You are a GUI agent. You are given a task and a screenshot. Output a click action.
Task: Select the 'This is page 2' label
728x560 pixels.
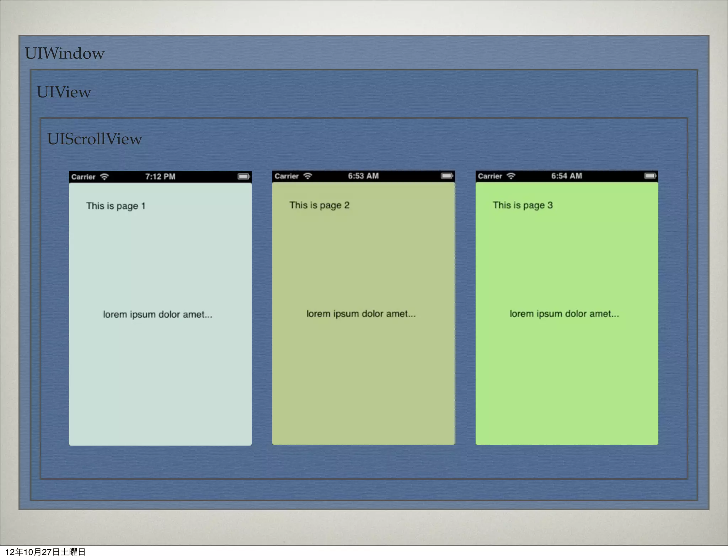[319, 205]
